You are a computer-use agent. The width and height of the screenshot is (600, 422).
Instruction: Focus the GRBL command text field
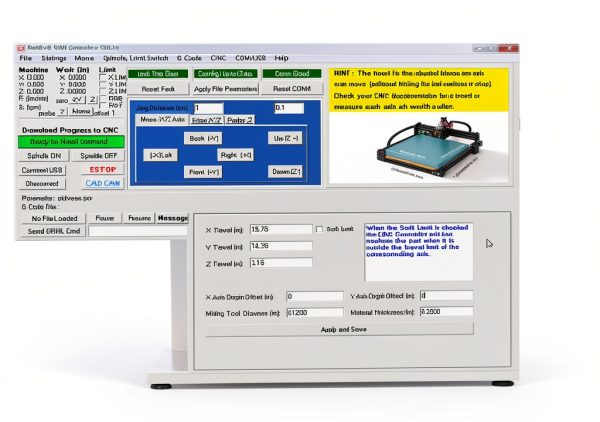point(138,231)
